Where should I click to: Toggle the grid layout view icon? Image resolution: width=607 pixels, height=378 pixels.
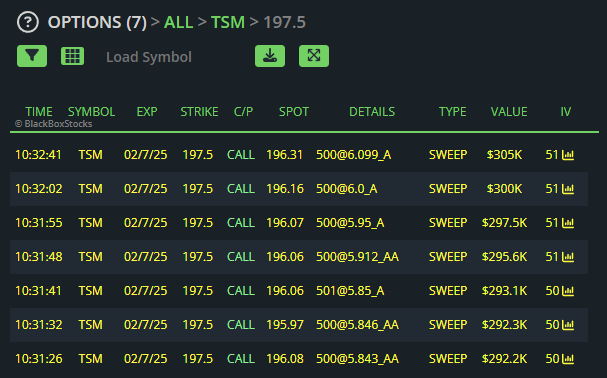coord(72,56)
